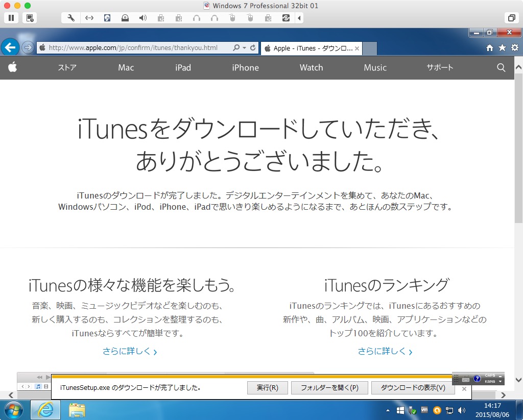The width and height of the screenshot is (523, 420).
Task: Click the horizontal scrollbar right arrow
Action: coord(503,395)
